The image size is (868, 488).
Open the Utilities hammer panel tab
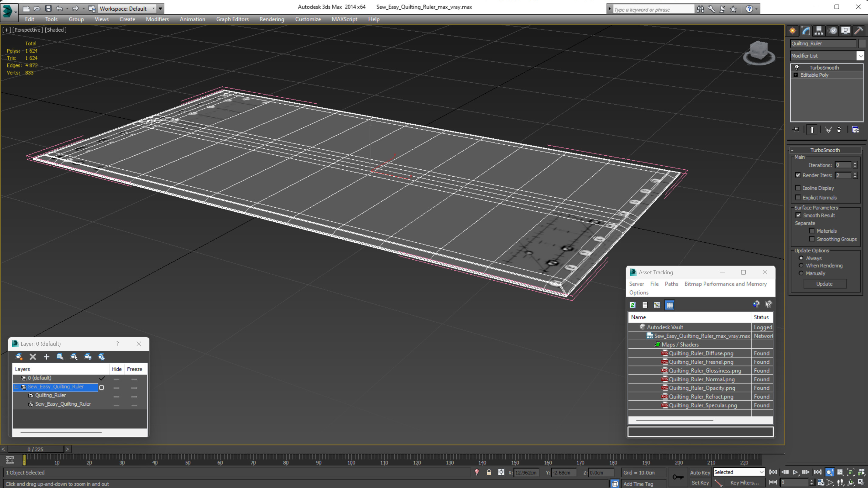[x=859, y=31]
